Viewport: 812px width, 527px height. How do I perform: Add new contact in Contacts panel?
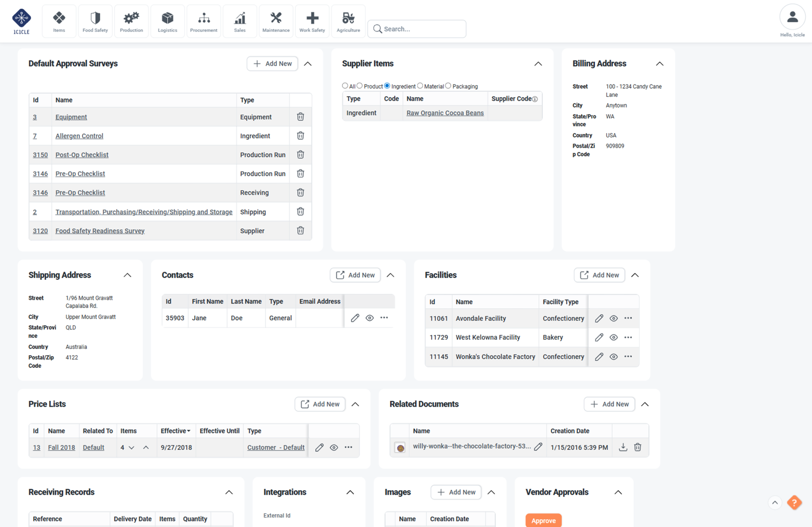355,275
